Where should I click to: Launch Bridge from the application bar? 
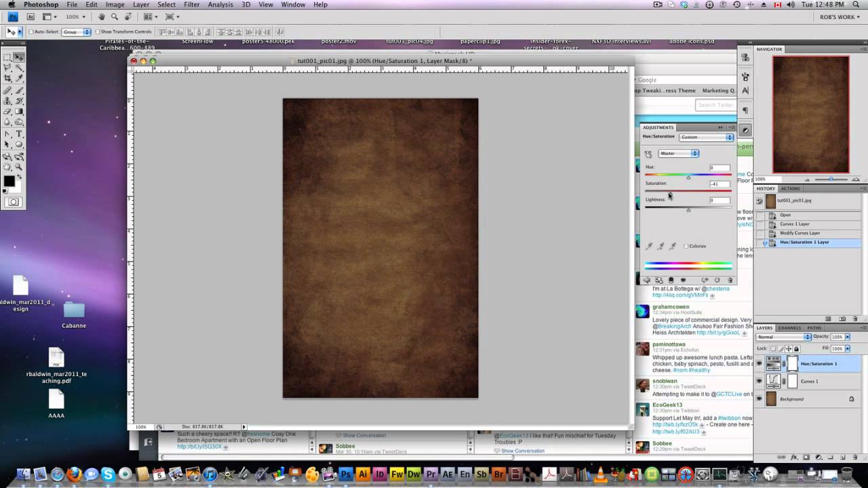click(29, 16)
